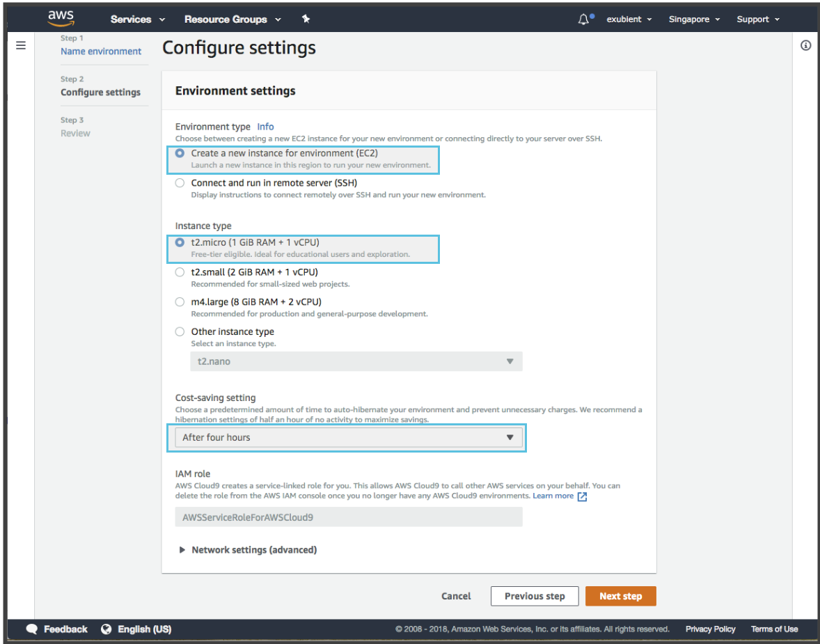Screen dimensions: 820x644
Task: Click the external link icon beside Learn more
Action: pos(582,496)
